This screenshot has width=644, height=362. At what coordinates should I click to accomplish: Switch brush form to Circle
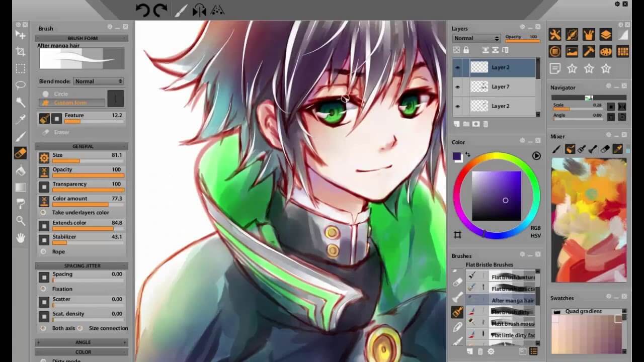(60, 94)
